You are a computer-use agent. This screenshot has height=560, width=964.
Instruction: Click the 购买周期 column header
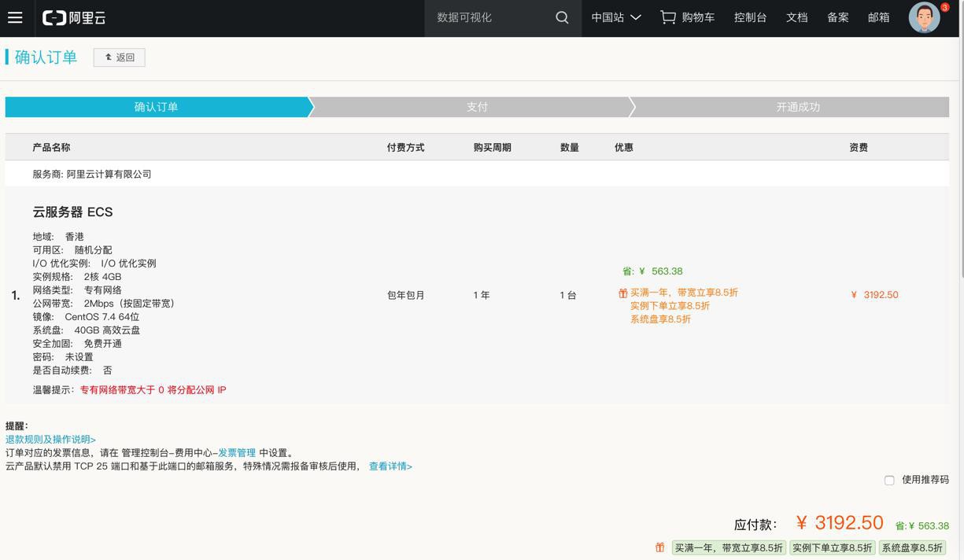(x=493, y=147)
